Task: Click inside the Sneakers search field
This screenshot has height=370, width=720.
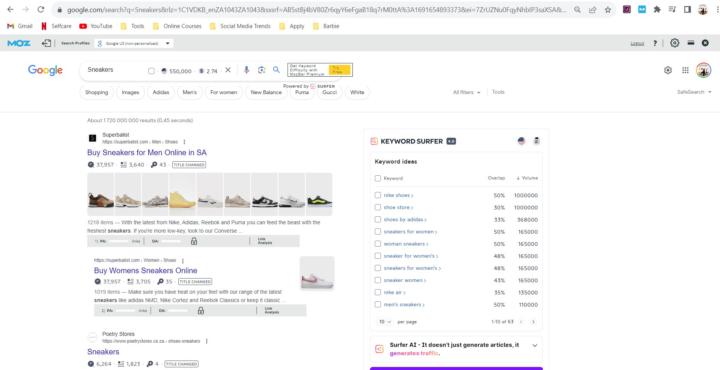Action: [116, 70]
